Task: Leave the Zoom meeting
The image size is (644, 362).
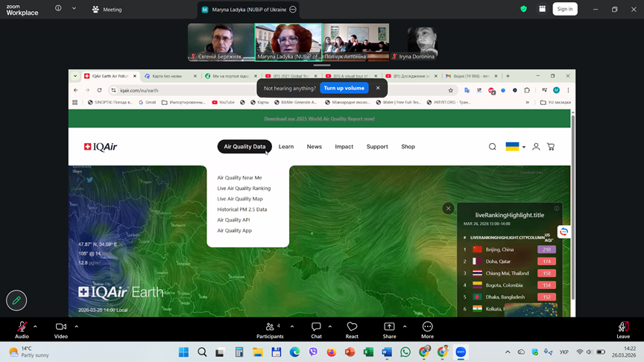Action: (x=623, y=327)
